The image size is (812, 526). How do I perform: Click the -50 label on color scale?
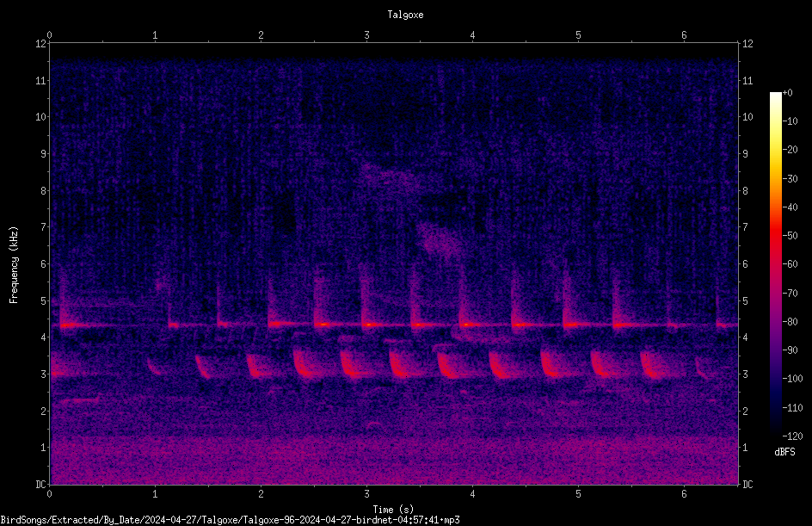[790, 236]
